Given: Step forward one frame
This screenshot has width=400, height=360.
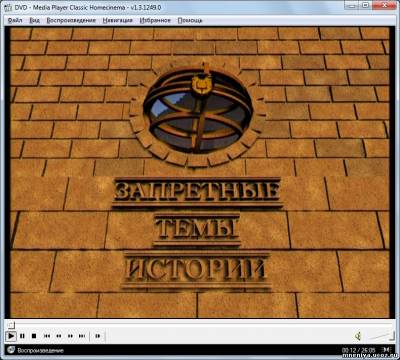Looking at the screenshot, I should click(x=97, y=336).
